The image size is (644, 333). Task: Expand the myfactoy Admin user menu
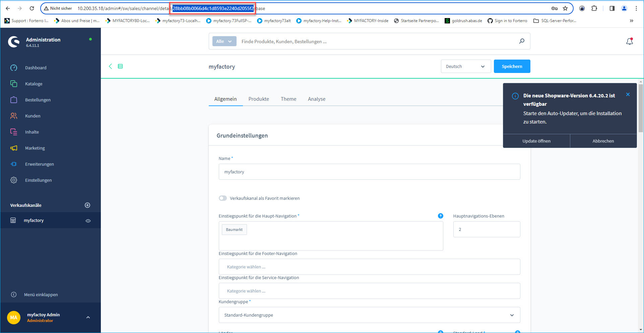[x=88, y=317]
